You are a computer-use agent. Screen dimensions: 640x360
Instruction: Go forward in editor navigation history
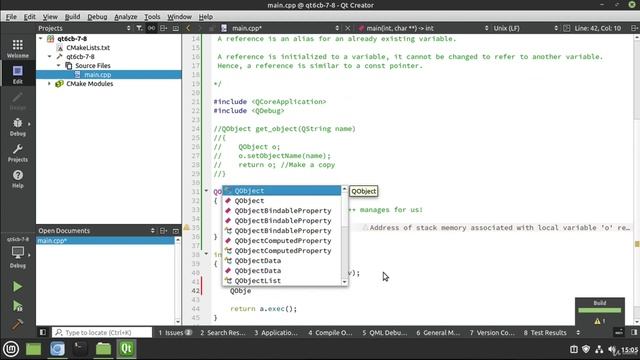click(200, 28)
